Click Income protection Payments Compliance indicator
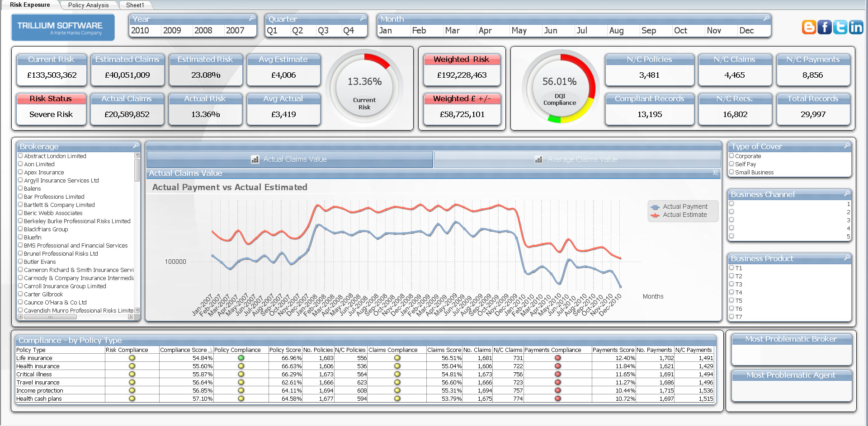The height and width of the screenshot is (426, 868). point(558,390)
